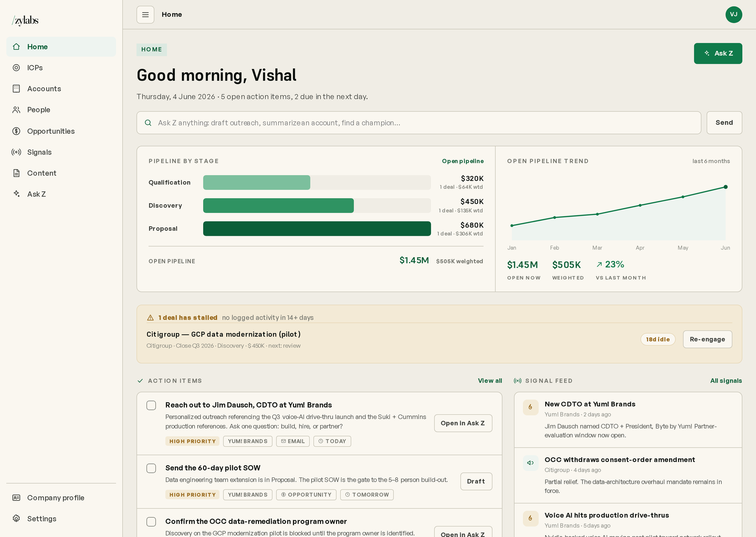Click the OPPORTUNITY tag on pilot SOW item
Image resolution: width=756 pixels, height=537 pixels.
click(306, 494)
